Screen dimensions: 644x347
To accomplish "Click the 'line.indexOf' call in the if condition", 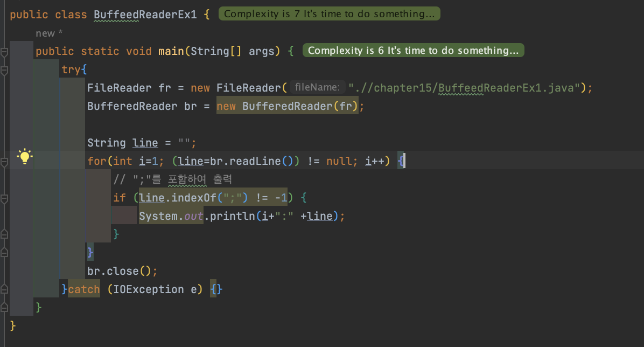I will click(178, 198).
